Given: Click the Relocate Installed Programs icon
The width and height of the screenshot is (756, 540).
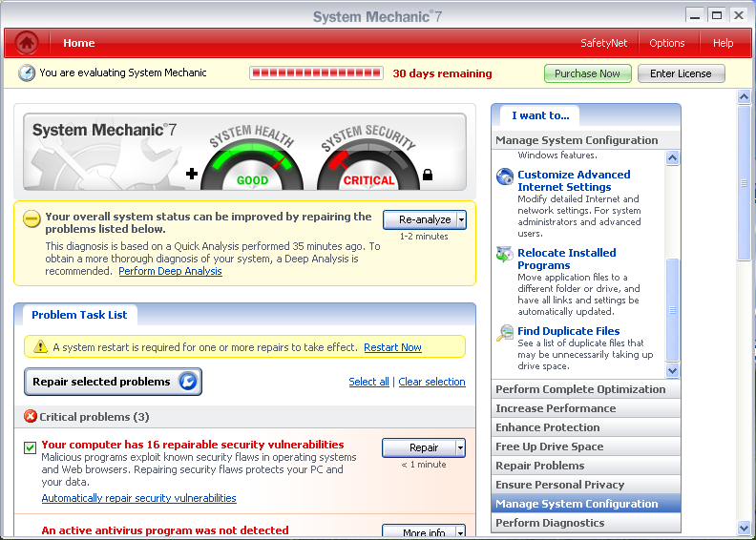Looking at the screenshot, I should point(505,255).
